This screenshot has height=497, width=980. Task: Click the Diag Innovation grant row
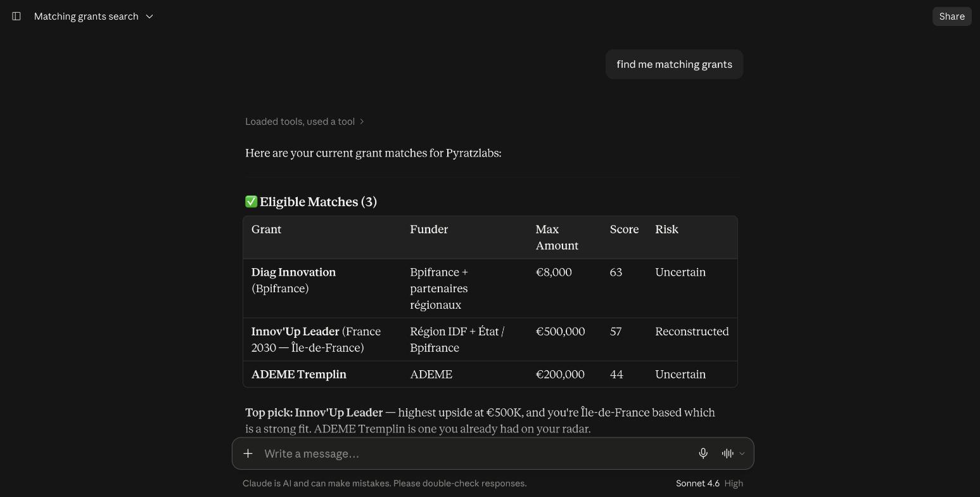(490, 288)
